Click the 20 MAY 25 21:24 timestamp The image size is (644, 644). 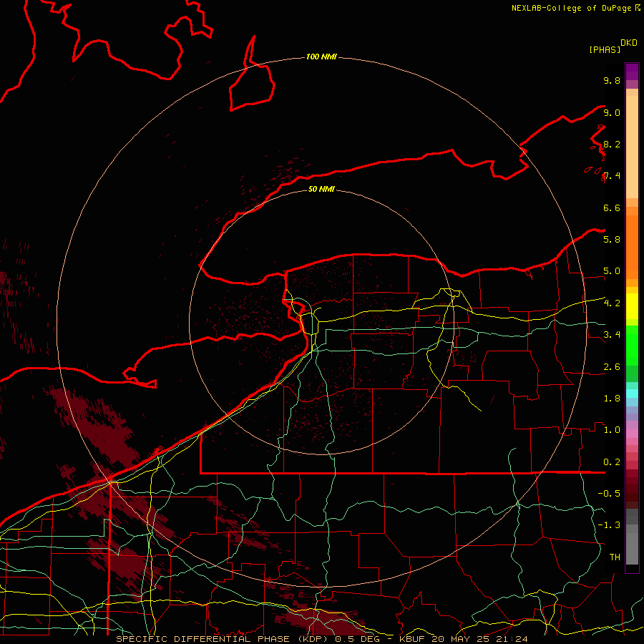[x=479, y=639]
